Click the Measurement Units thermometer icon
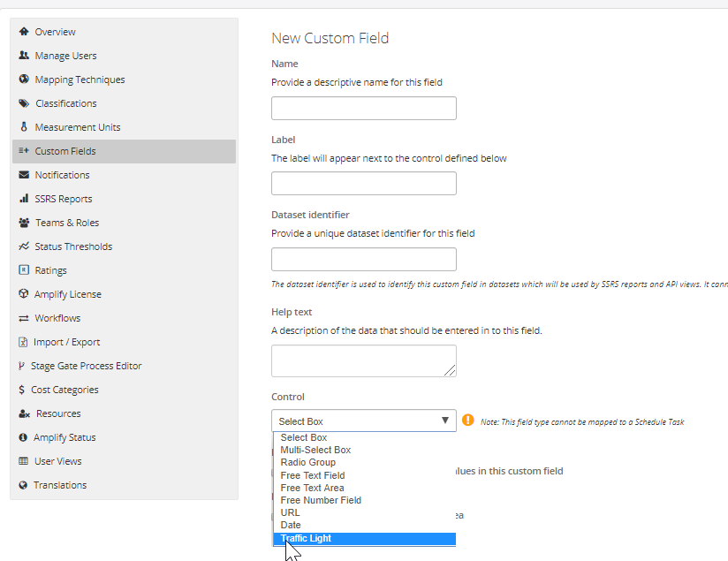This screenshot has height=561, width=728. (x=24, y=127)
